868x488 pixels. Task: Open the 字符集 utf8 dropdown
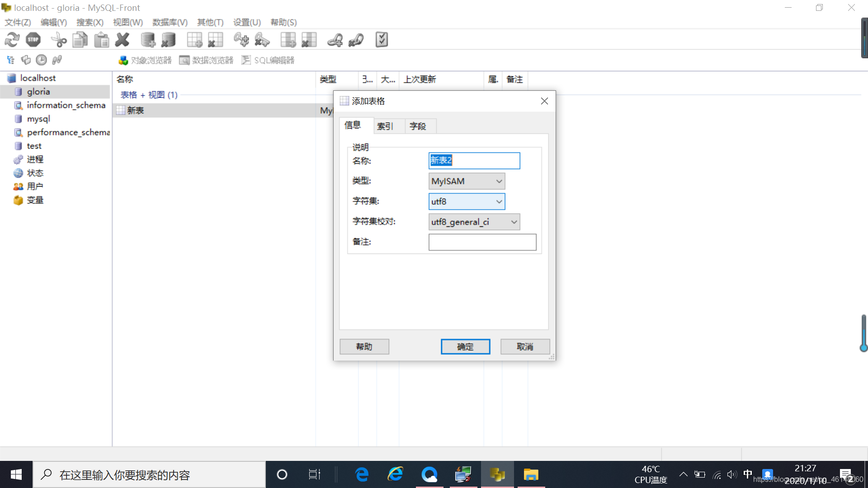467,202
